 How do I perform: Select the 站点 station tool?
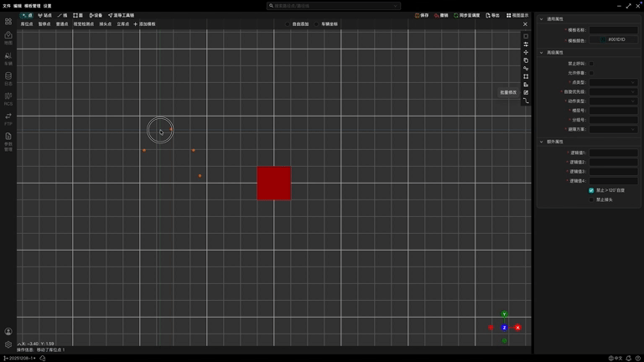point(45,15)
